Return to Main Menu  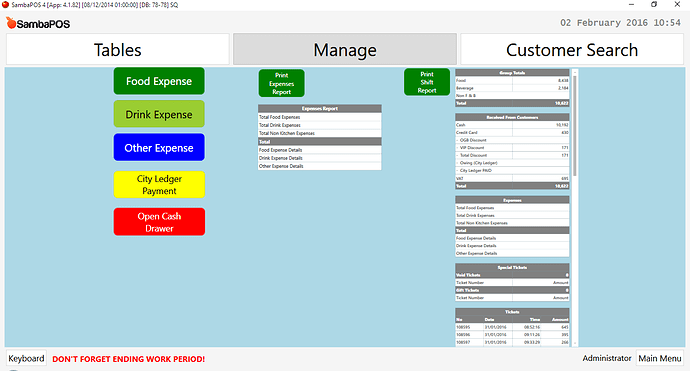tap(660, 358)
